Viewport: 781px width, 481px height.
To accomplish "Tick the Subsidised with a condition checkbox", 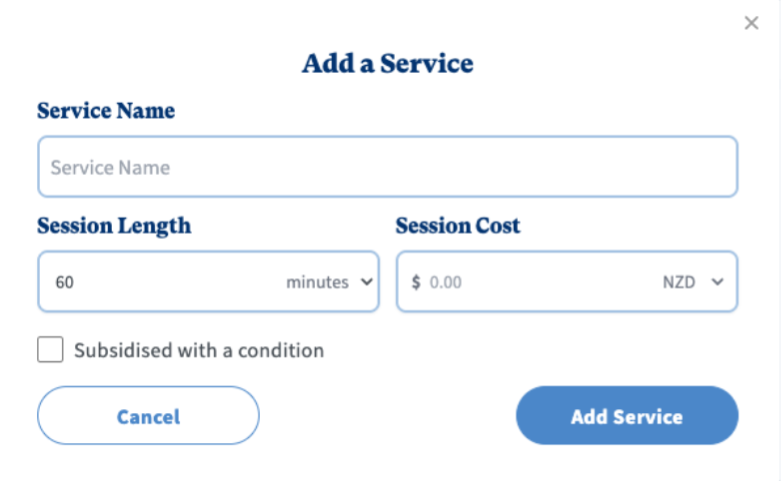I will [50, 349].
